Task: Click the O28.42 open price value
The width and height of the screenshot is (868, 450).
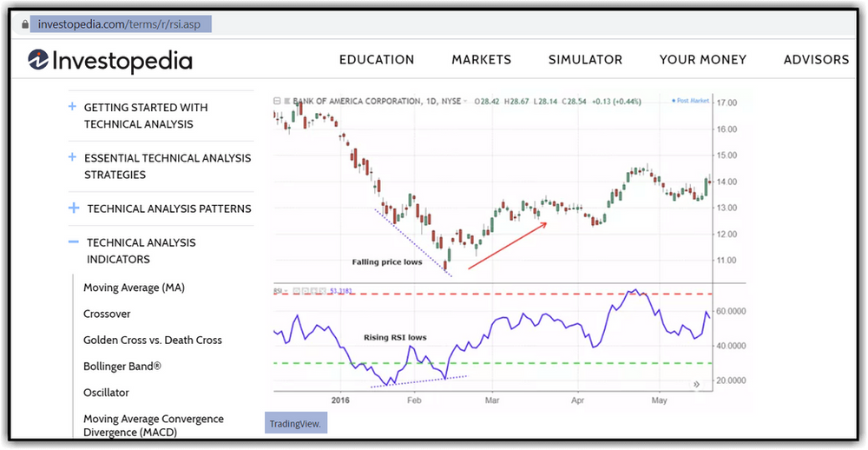Action: pyautogui.click(x=488, y=102)
